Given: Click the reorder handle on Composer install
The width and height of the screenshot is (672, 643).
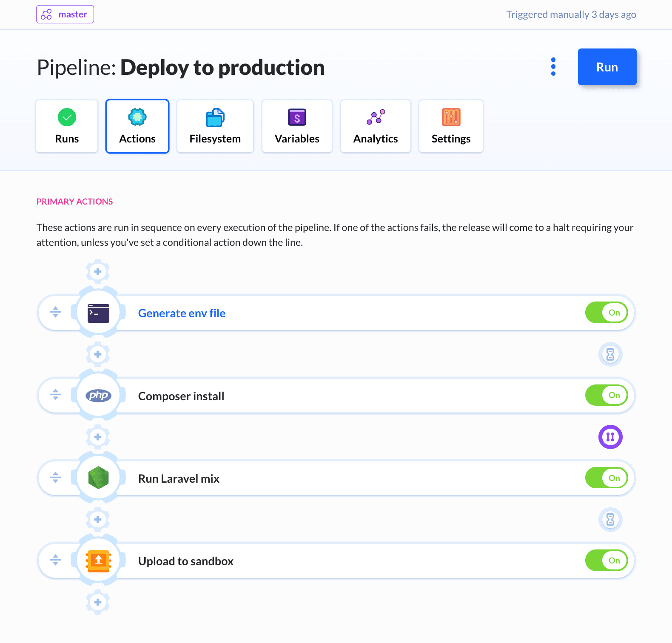Looking at the screenshot, I should pos(55,395).
